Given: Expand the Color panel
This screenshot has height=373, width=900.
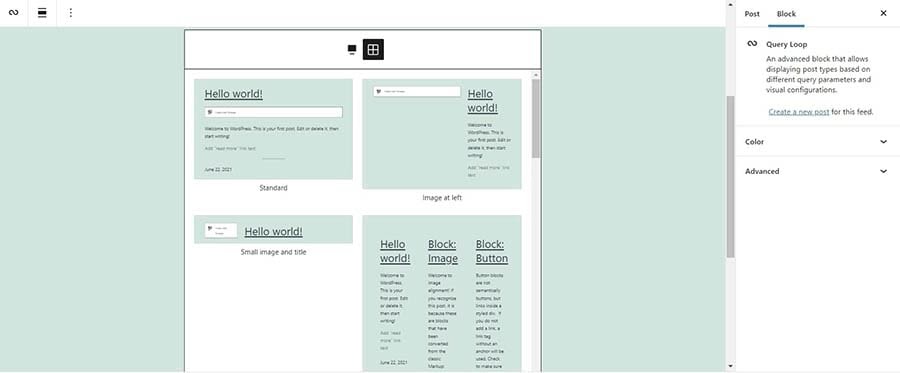Looking at the screenshot, I should [x=817, y=142].
